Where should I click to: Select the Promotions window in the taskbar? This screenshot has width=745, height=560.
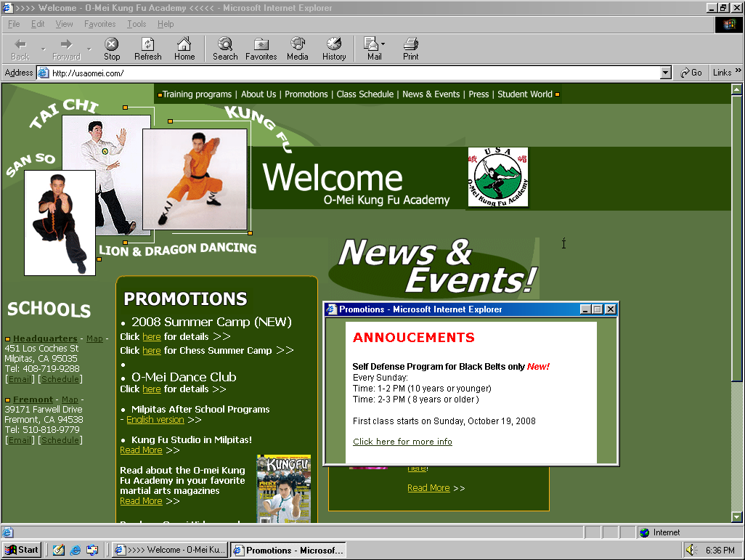tap(288, 550)
